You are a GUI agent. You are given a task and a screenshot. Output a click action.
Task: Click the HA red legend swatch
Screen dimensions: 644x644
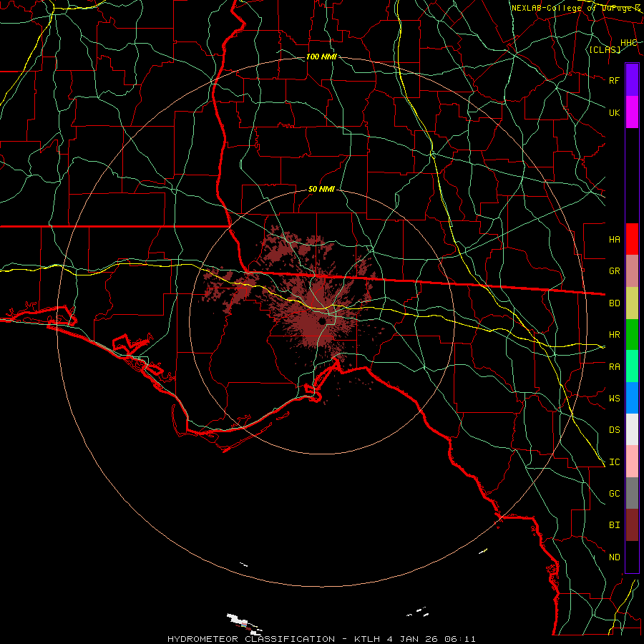(632, 239)
